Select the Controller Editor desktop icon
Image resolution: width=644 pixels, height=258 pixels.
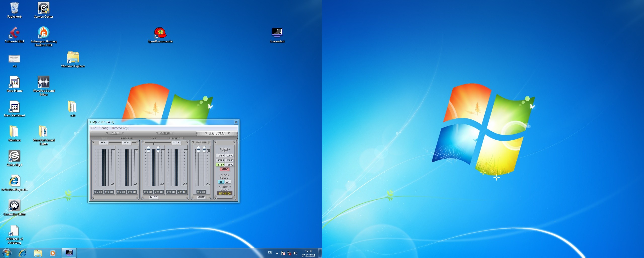tap(14, 208)
